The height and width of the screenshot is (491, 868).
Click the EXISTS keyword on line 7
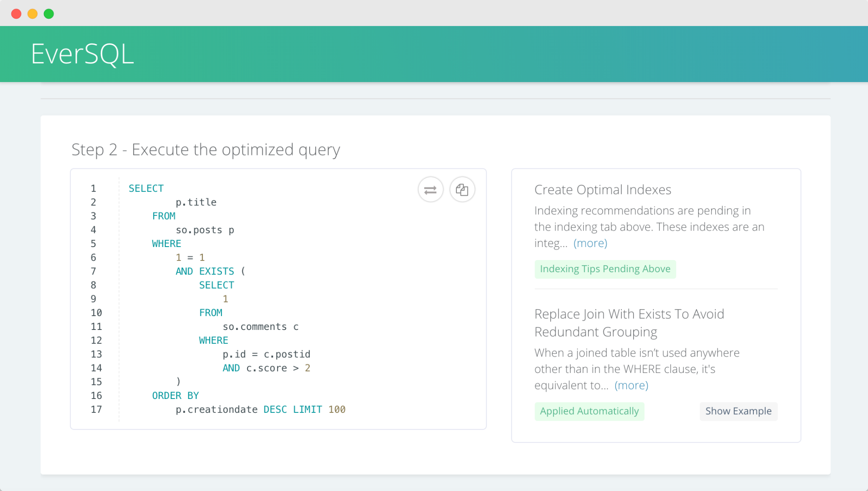pyautogui.click(x=217, y=271)
